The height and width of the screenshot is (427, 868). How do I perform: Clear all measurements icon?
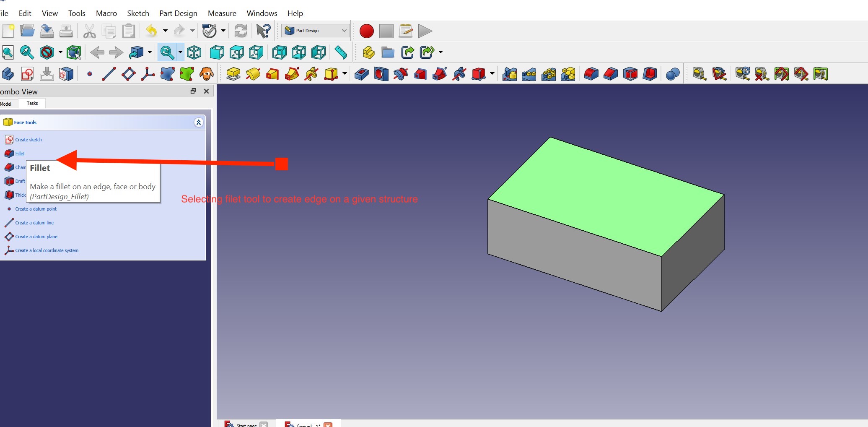(x=762, y=74)
